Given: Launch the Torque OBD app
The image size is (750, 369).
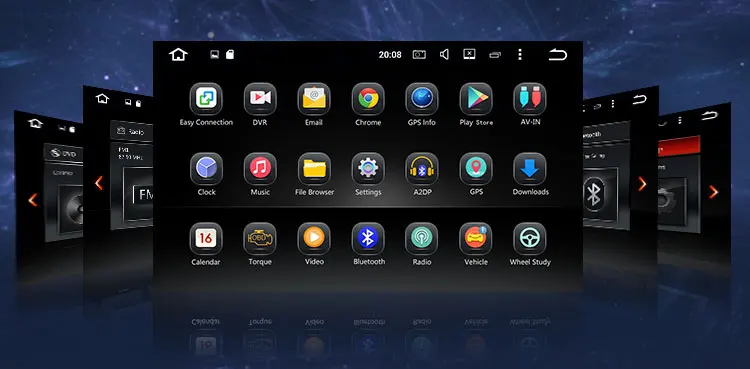Looking at the screenshot, I should [260, 239].
